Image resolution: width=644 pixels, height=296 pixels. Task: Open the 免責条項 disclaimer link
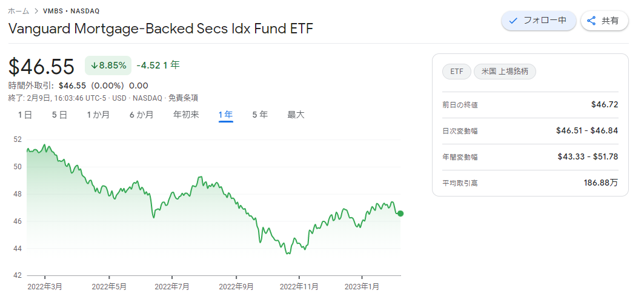click(x=183, y=98)
